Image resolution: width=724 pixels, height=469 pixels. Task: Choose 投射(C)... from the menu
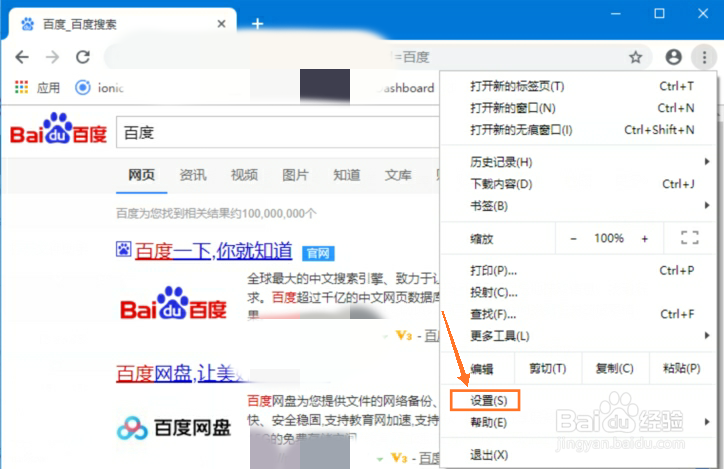pos(579,292)
